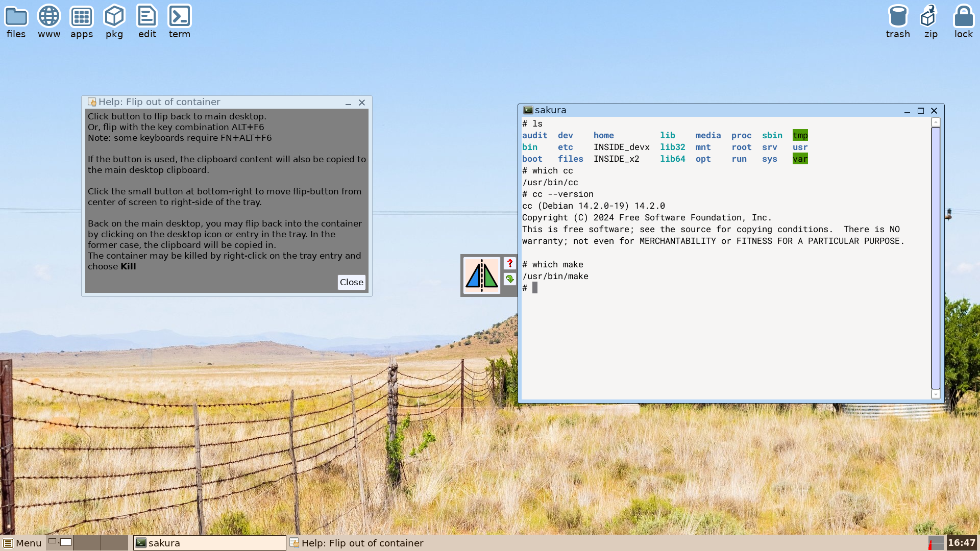
Task: Click the flip-out-of-container triangle button
Action: [481, 275]
